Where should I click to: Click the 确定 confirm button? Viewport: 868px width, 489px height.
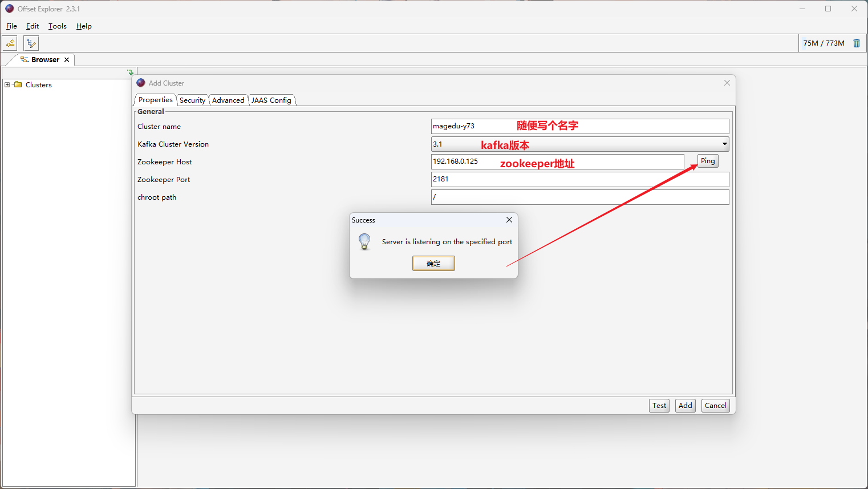coord(433,263)
